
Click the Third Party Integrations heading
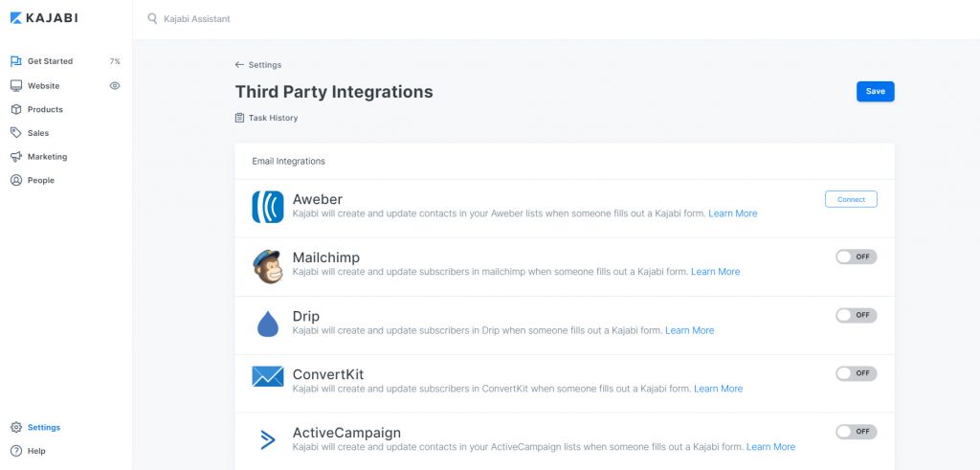pos(334,92)
